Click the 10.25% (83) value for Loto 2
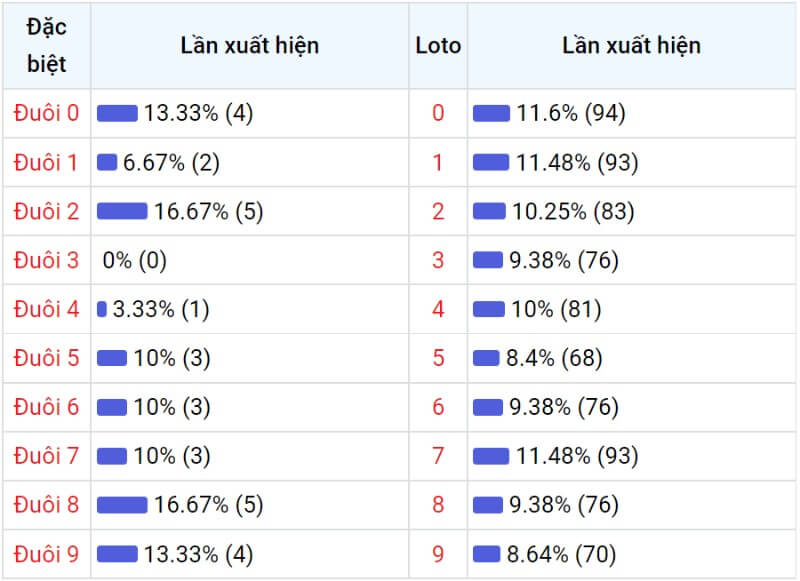 pos(573,212)
